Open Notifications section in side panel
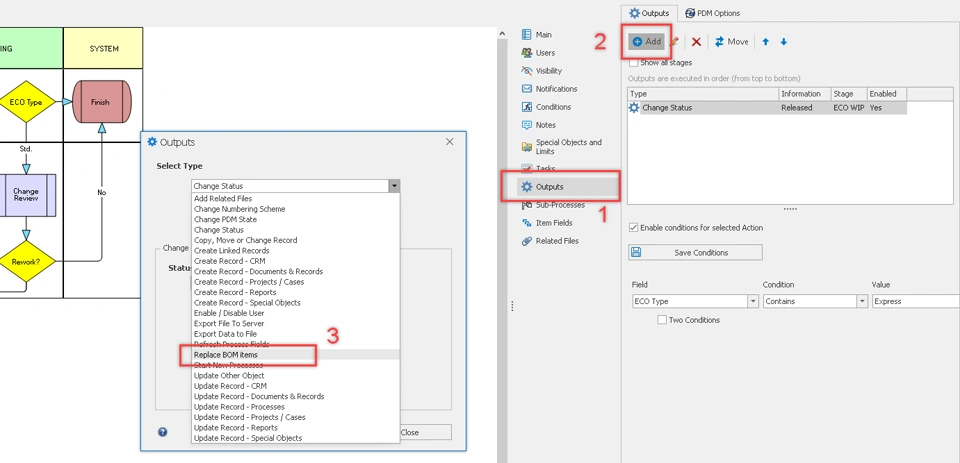 tap(555, 89)
